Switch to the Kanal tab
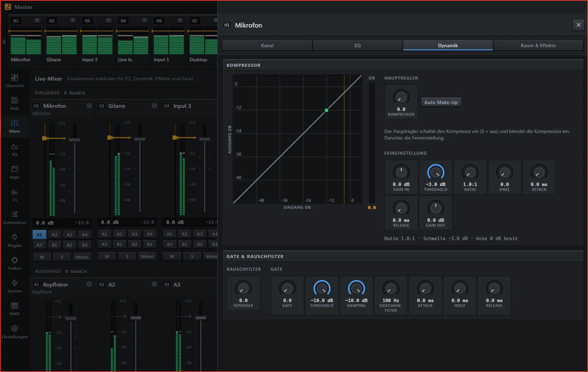Viewport: 588px width, 372px height. (267, 45)
